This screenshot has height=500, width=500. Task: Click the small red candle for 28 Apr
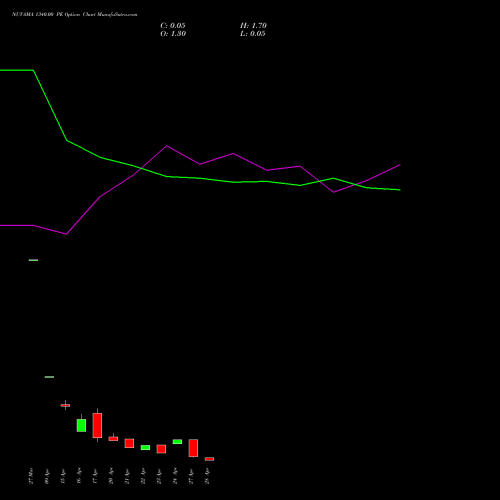pos(209,459)
